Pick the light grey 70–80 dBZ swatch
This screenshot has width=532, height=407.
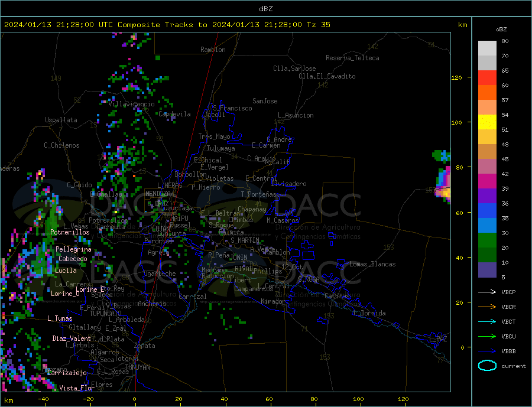(x=487, y=48)
